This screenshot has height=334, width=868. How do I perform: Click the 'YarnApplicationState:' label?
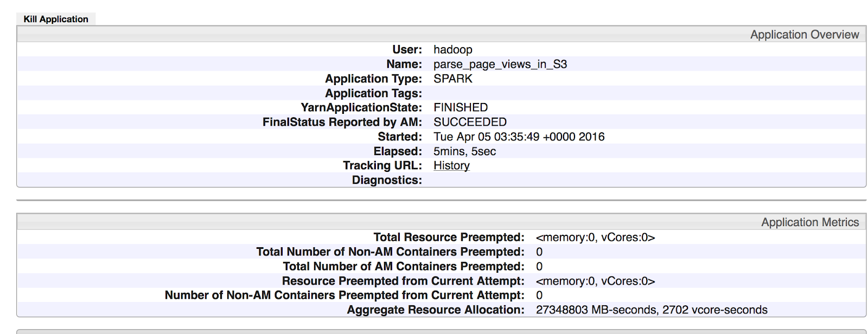click(361, 107)
